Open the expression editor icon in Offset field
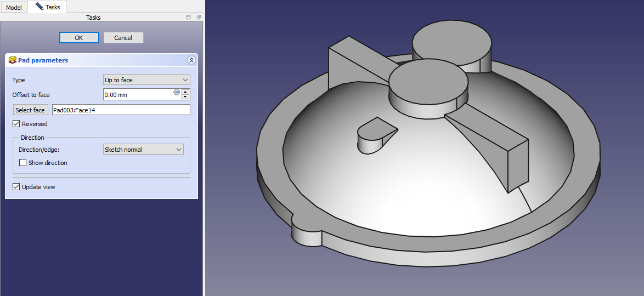This screenshot has height=296, width=644. 177,92
